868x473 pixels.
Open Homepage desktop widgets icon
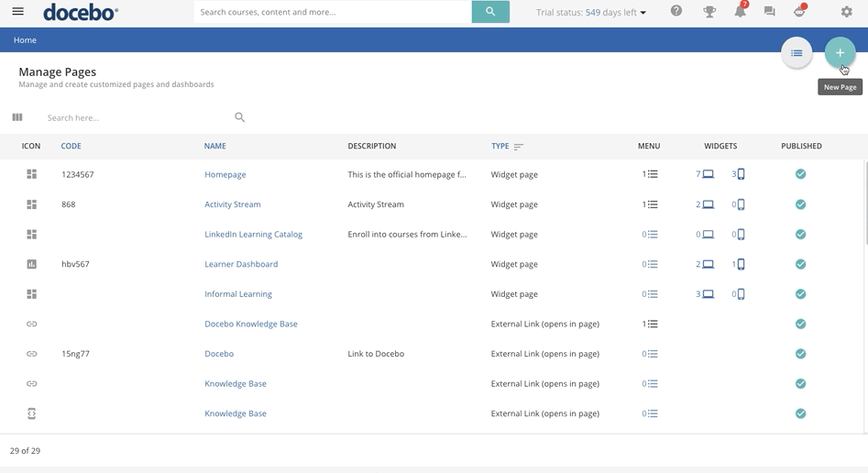click(705, 174)
